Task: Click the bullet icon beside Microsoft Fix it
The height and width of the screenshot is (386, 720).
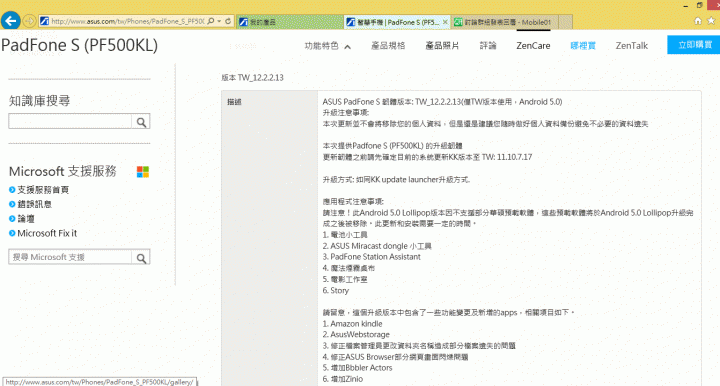Action: coord(12,233)
